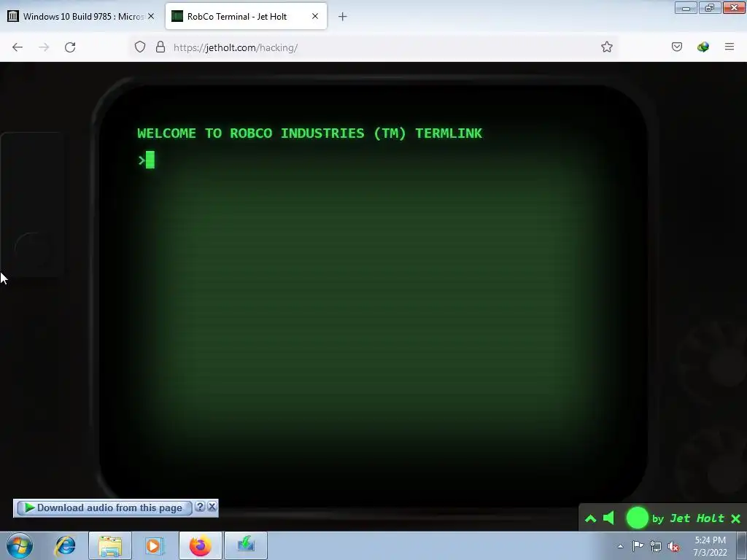Open the Firefox hamburger menu

(x=729, y=47)
